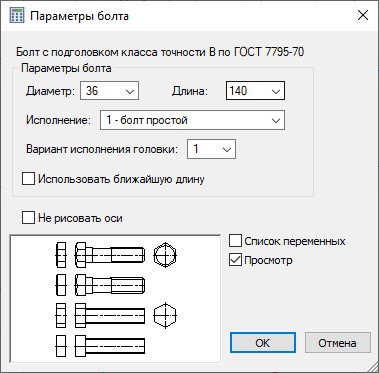This screenshot has width=379, height=373.
Task: Expand the 'Длина' dropdown showing 140
Action: point(255,91)
